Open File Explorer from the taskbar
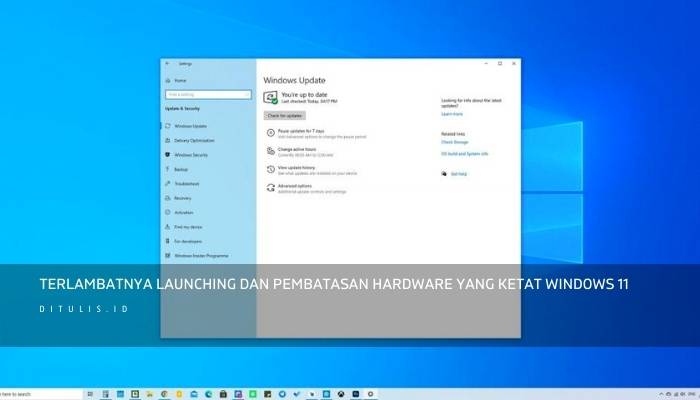This screenshot has height=400, width=700. point(149,394)
